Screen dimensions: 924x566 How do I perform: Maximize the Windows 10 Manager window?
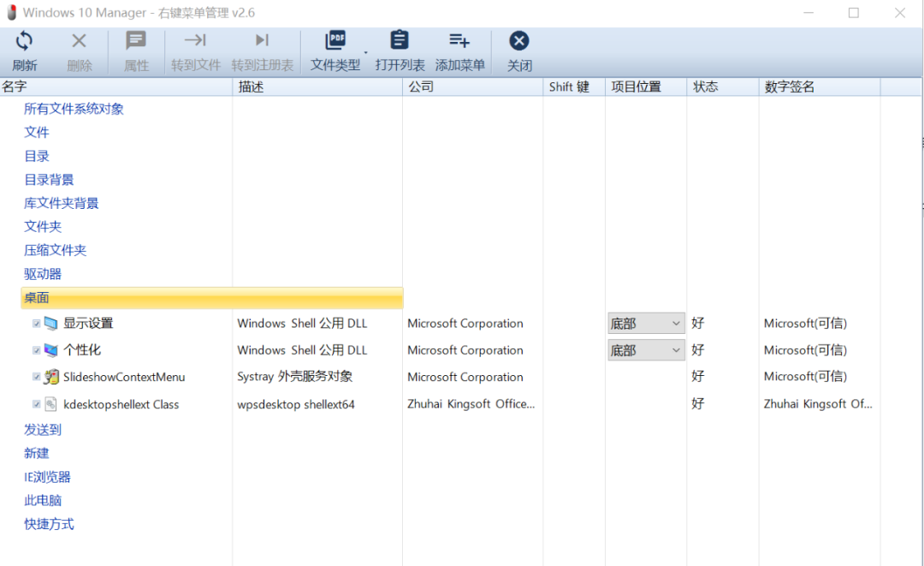853,12
